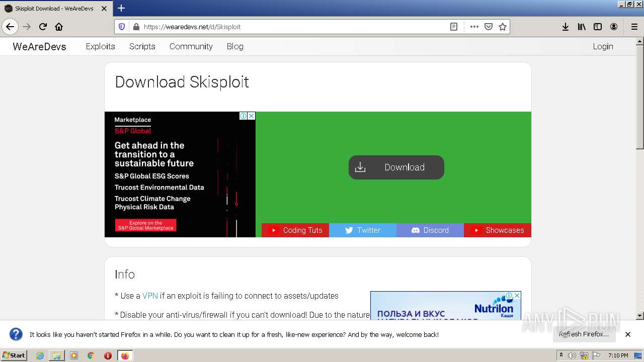Click the Login link
The image size is (644, 362).
pos(603,46)
